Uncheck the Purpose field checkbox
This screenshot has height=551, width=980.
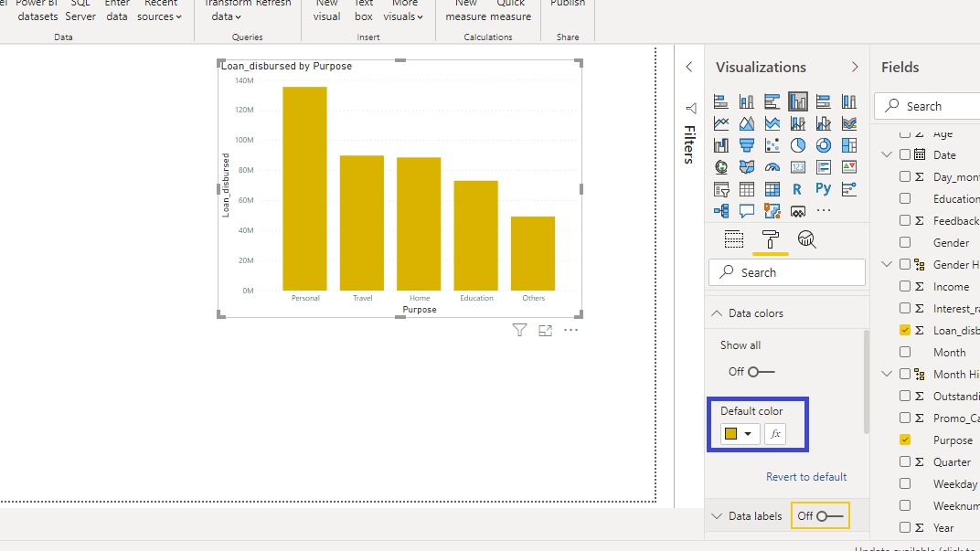tap(905, 440)
